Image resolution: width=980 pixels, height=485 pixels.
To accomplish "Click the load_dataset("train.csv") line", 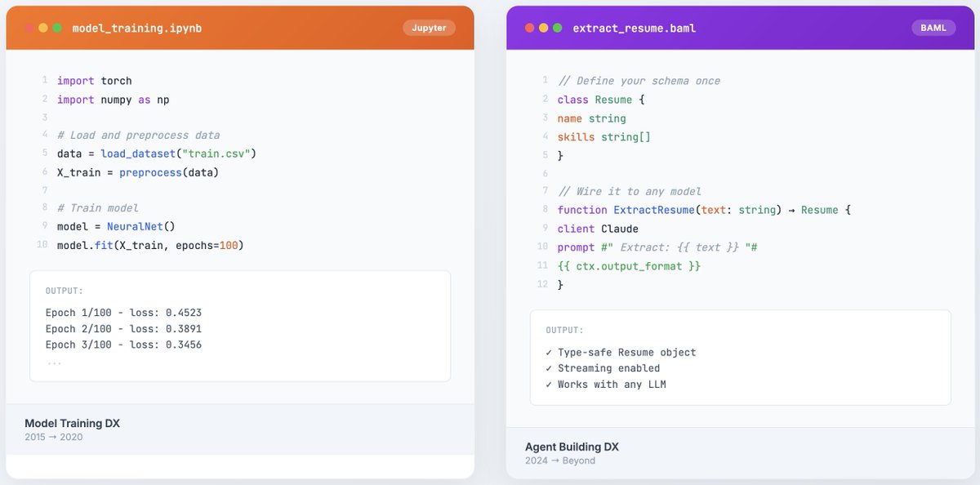I will tap(157, 154).
